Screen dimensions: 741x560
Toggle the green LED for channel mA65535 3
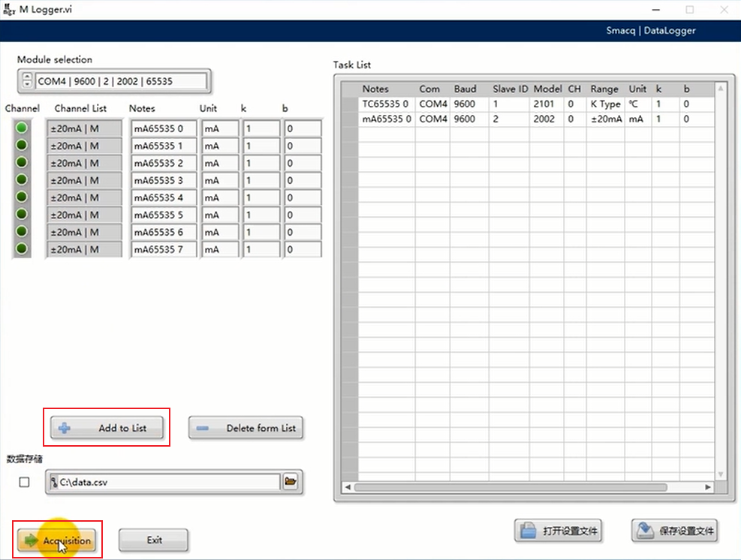22,180
